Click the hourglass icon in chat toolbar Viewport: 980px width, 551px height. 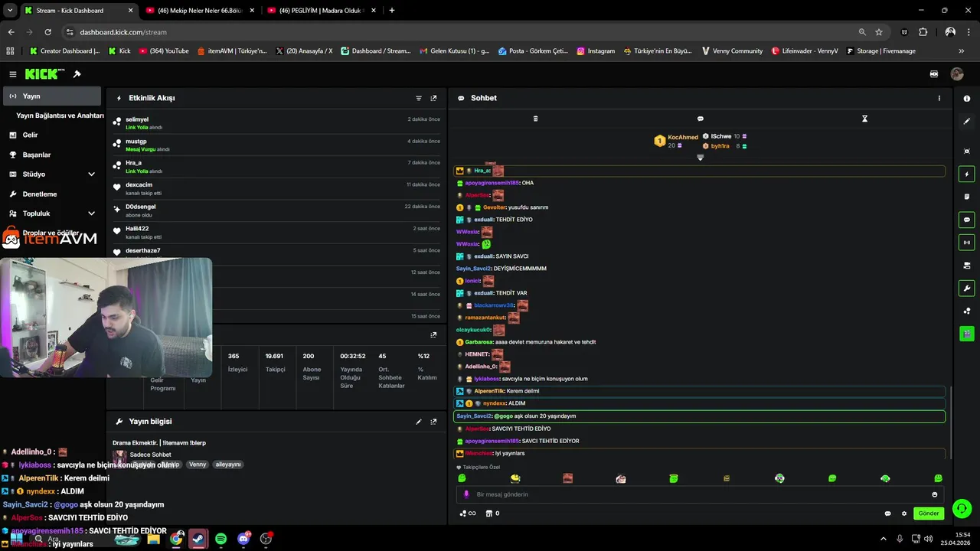[864, 119]
